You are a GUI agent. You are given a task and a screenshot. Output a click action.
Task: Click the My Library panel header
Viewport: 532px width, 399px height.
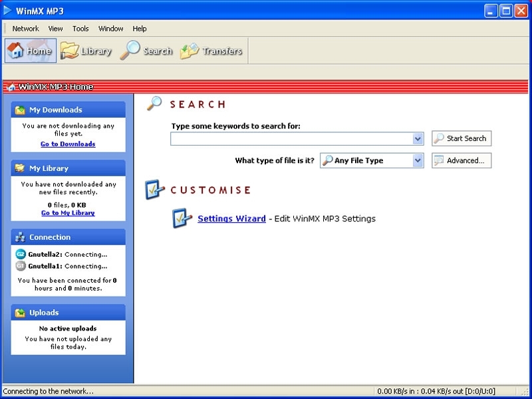[x=68, y=168]
